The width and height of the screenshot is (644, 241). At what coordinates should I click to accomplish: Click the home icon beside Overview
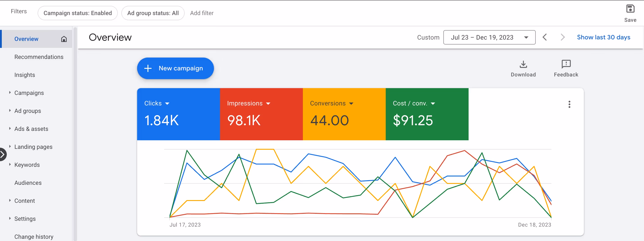[x=64, y=39]
